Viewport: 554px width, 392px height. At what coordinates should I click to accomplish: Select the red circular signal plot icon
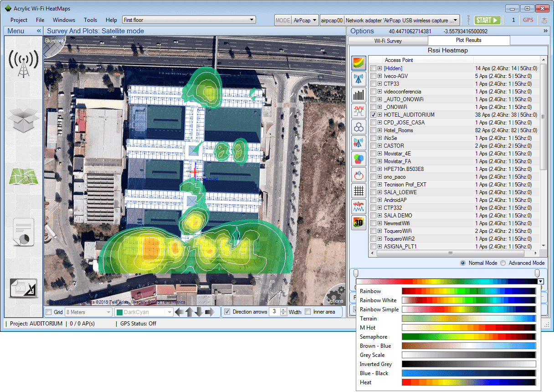click(x=359, y=175)
